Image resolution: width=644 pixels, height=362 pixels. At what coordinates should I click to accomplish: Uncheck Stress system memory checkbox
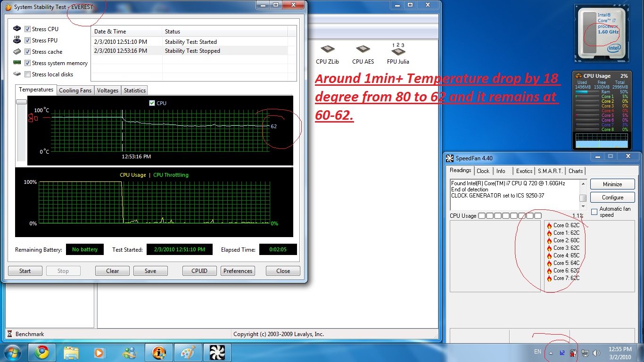click(28, 63)
